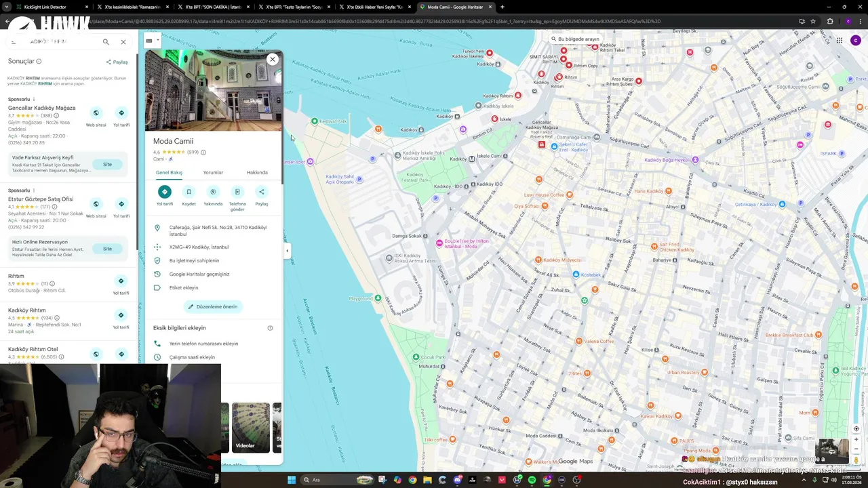Screen dimensions: 868x488
Task: Open the Web sitesi icon for Etstur Göztepe Satış Ofisi
Action: coord(96,204)
